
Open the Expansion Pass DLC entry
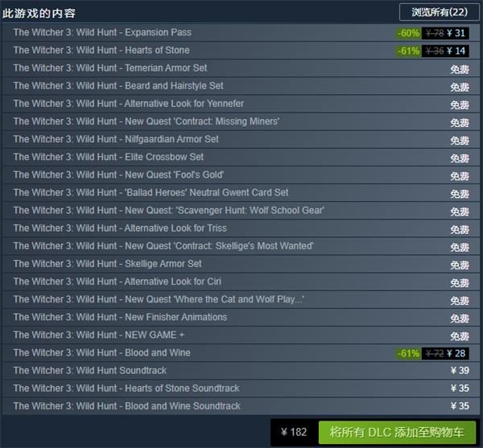(x=241, y=33)
